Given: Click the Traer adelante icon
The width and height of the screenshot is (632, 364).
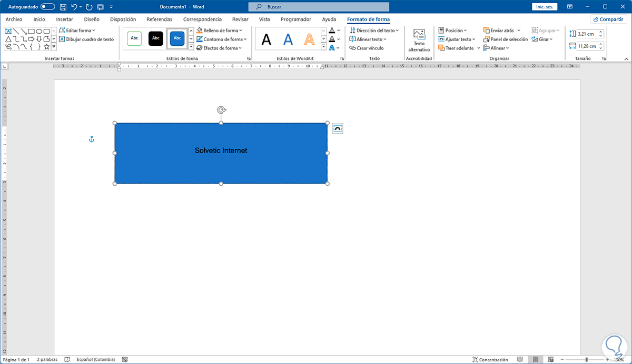Looking at the screenshot, I should 441,48.
